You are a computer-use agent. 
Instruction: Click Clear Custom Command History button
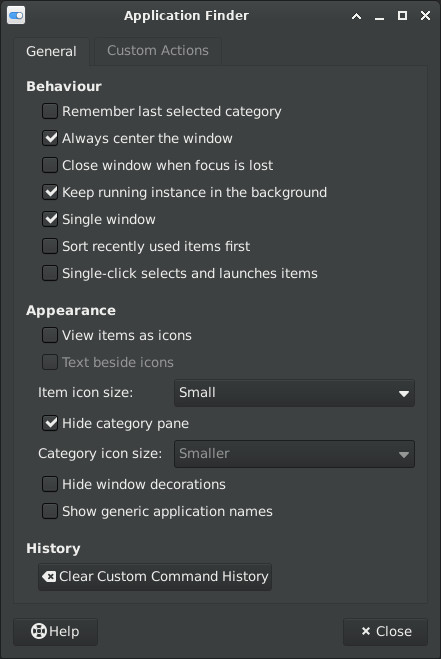coord(155,577)
